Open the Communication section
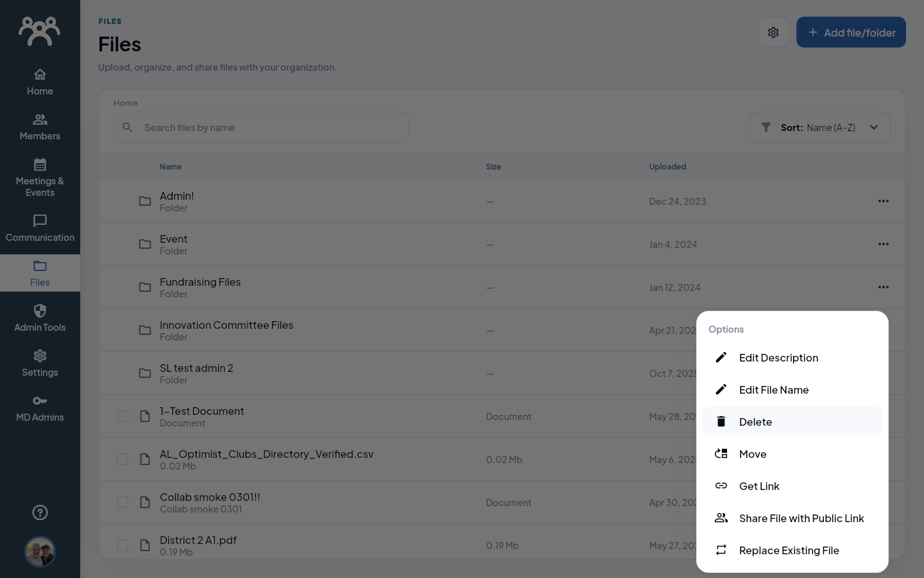This screenshot has width=924, height=578. 40,229
